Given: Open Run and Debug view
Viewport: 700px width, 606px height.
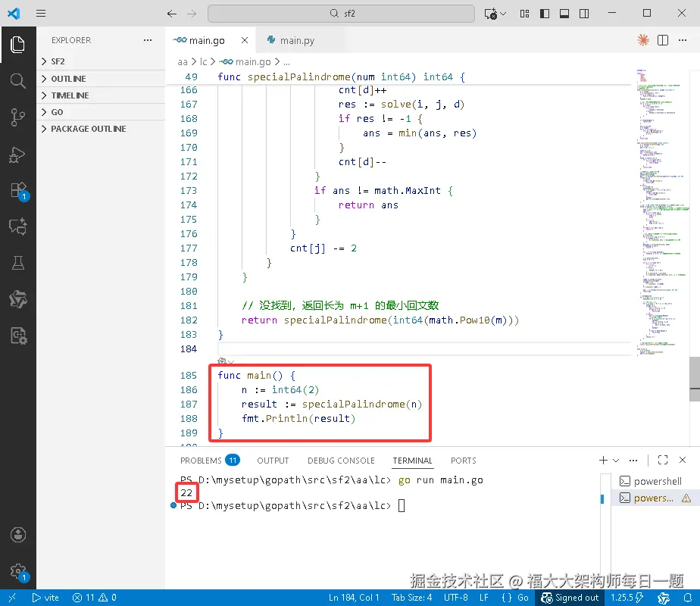Looking at the screenshot, I should [17, 155].
